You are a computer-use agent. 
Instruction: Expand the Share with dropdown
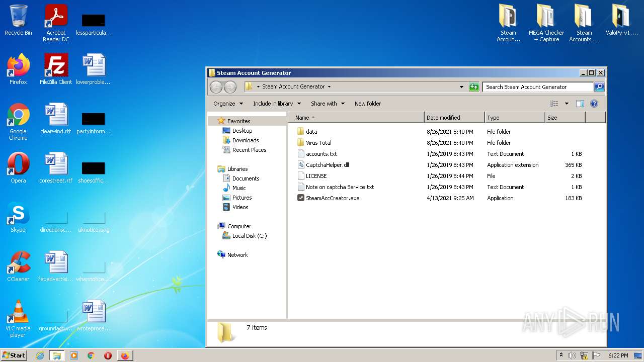point(328,104)
